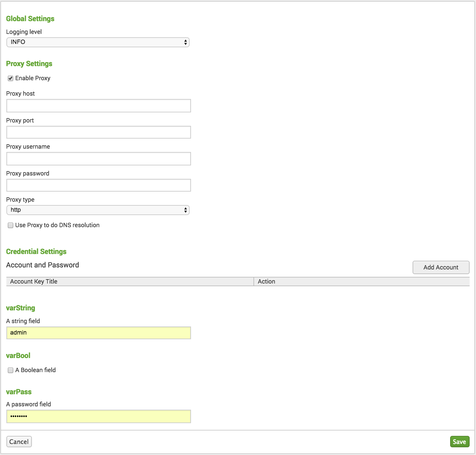Focus the Proxy username field

tap(99, 159)
